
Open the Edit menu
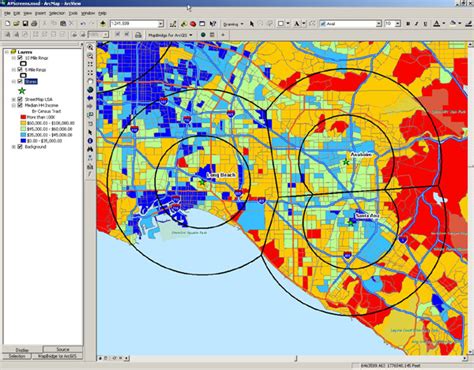click(17, 13)
